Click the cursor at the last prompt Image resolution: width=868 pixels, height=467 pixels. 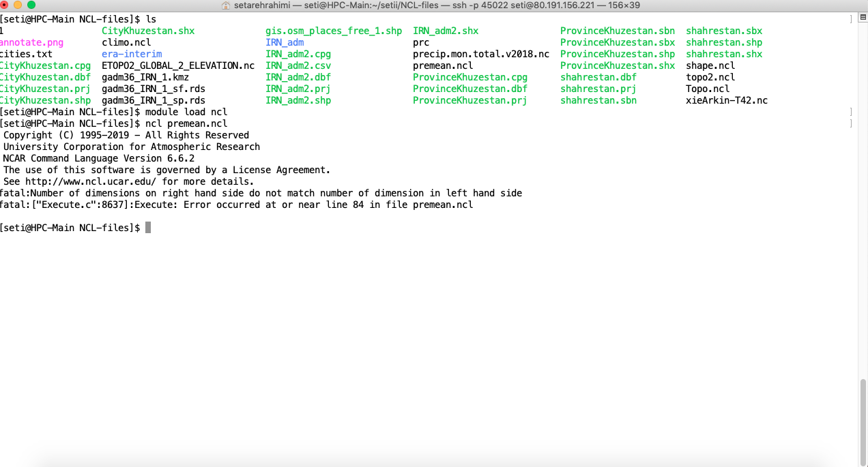(x=147, y=228)
